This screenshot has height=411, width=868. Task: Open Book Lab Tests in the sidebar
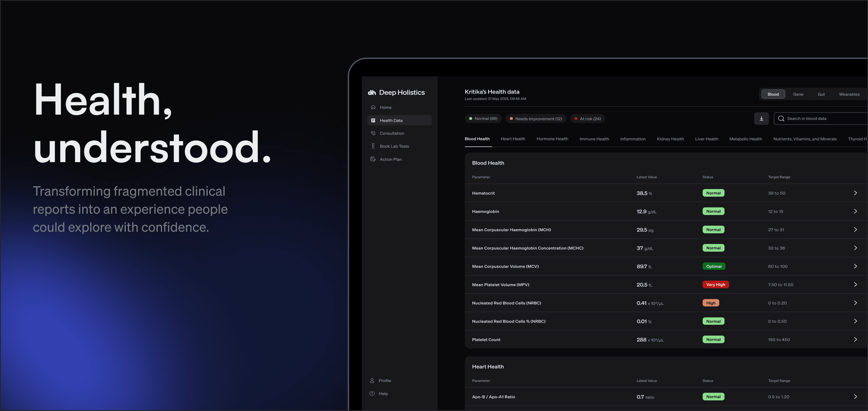tap(400, 146)
